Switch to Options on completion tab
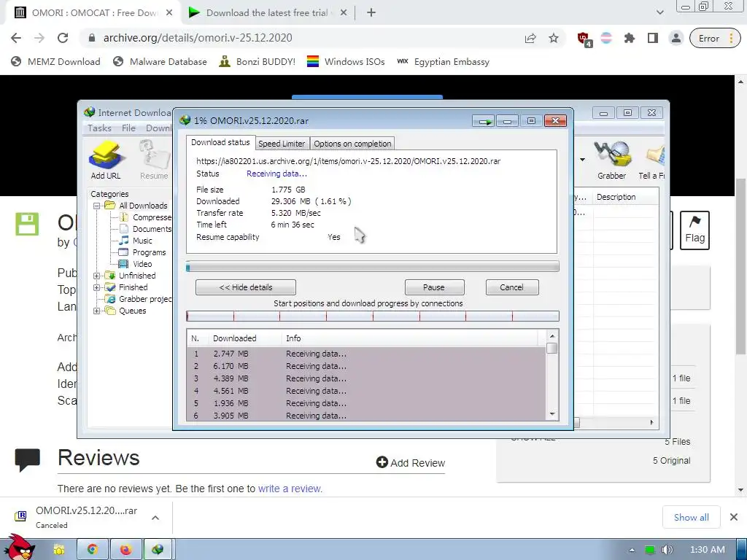 point(352,144)
